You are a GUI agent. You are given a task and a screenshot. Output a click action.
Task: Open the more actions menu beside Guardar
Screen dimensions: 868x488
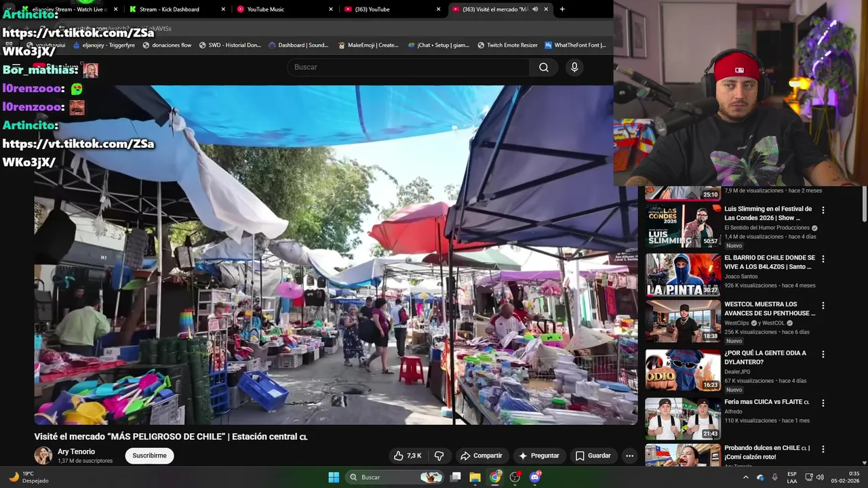(x=629, y=455)
